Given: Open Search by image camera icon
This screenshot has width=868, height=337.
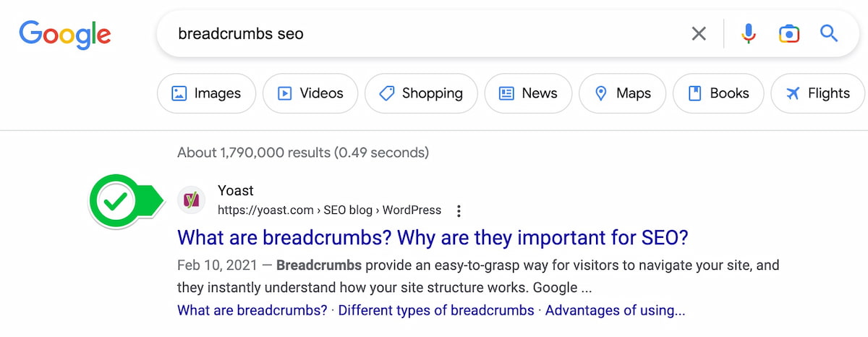Looking at the screenshot, I should [x=788, y=33].
